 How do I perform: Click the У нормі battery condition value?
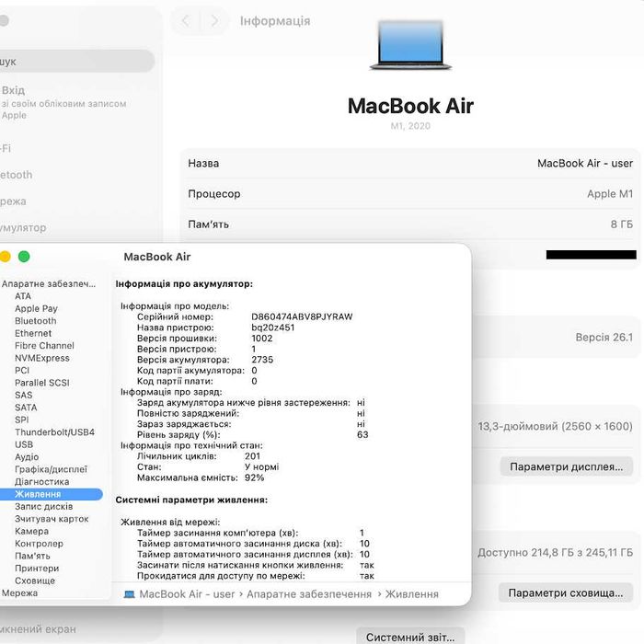click(x=261, y=467)
